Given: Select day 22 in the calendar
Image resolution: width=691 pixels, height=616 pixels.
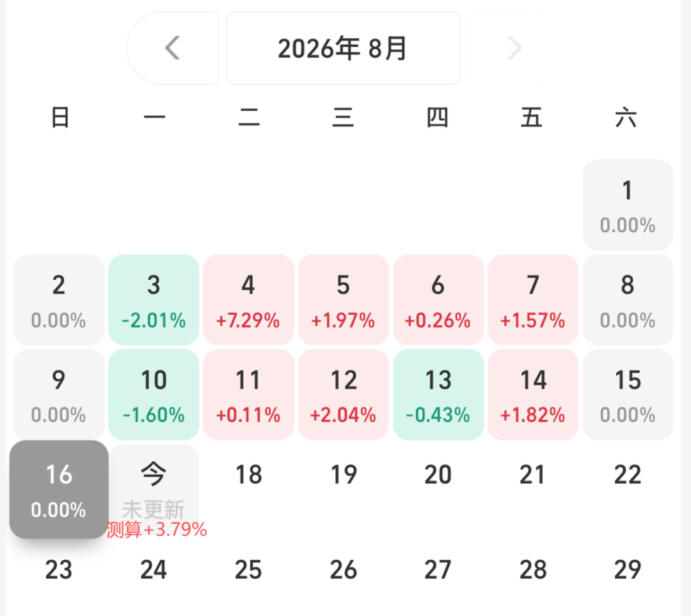Looking at the screenshot, I should pos(628,475).
